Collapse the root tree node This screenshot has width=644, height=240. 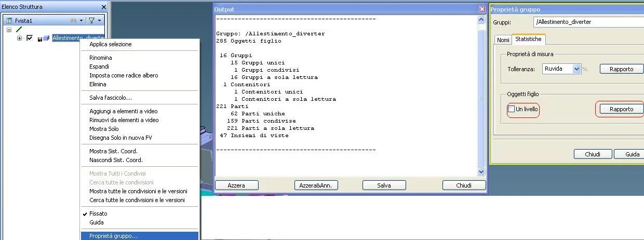coord(9,30)
